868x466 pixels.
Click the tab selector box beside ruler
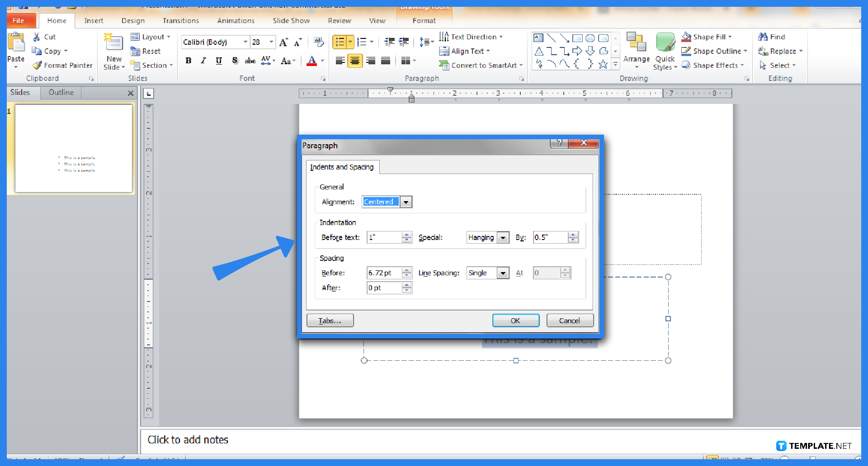(x=149, y=94)
